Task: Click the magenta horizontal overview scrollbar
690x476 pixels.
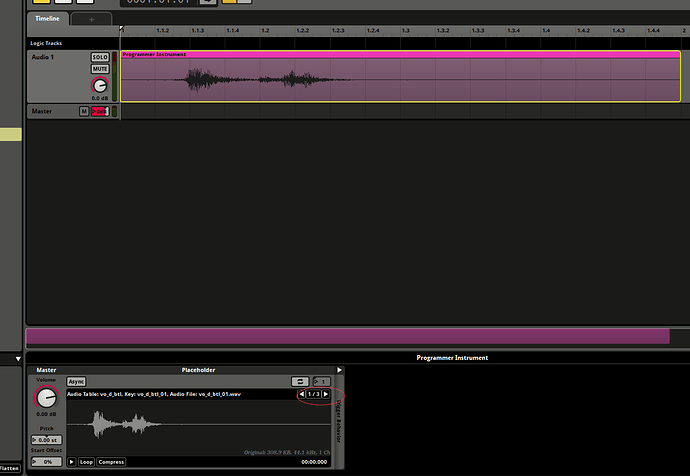Action: 348,337
